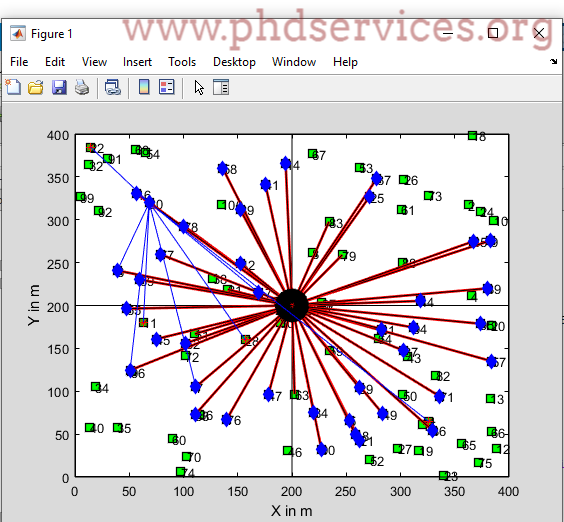564x522 pixels.
Task: Save the figure using the floppy icon
Action: click(59, 87)
